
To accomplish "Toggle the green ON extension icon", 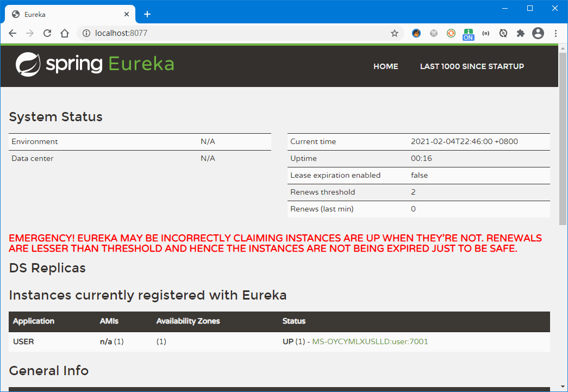I will pyautogui.click(x=469, y=34).
